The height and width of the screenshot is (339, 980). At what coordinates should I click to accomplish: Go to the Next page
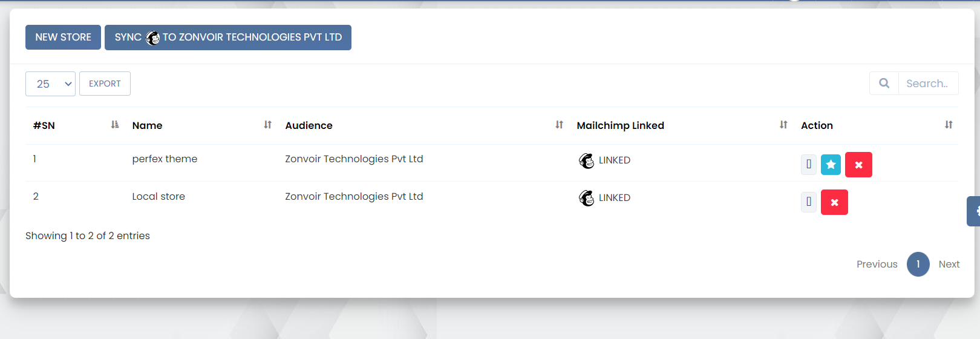click(x=949, y=265)
